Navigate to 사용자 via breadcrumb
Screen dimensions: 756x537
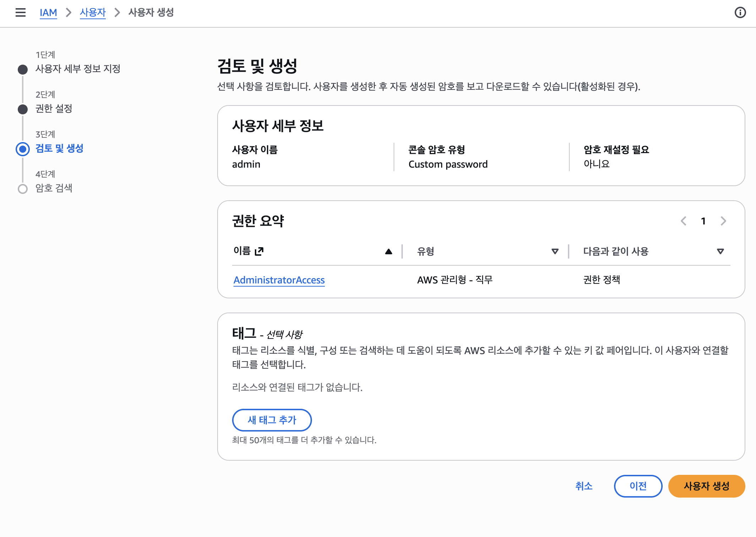click(92, 12)
